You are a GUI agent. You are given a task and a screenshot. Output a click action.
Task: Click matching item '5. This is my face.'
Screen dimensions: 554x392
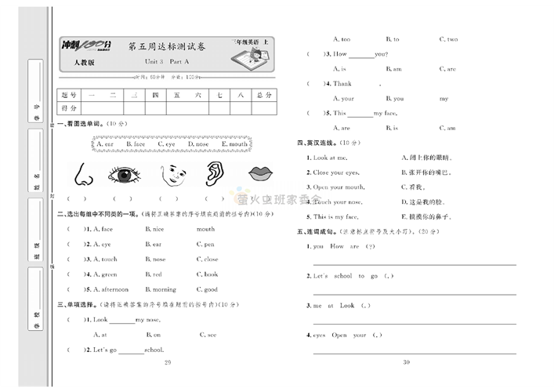click(332, 216)
